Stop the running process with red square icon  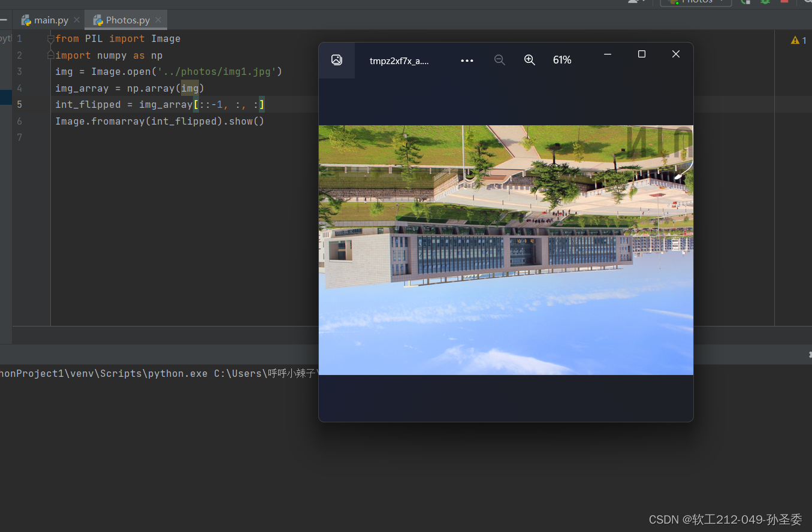point(784,2)
